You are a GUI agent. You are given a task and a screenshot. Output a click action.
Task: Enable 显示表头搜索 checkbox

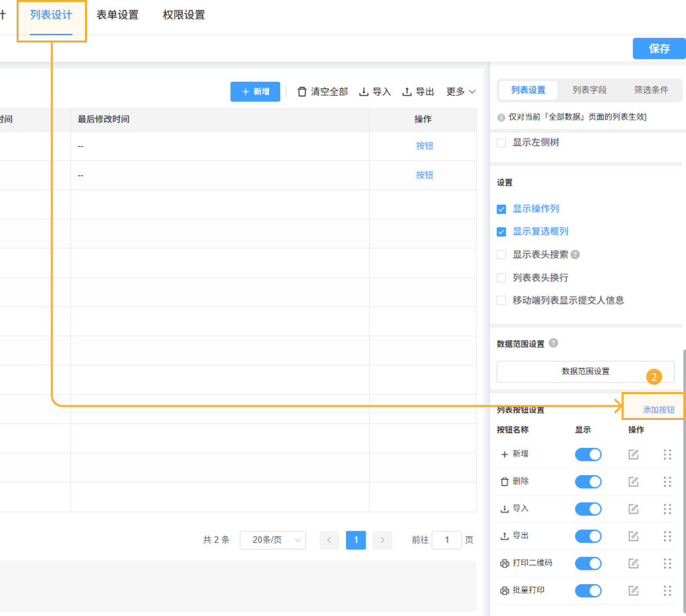(501, 255)
